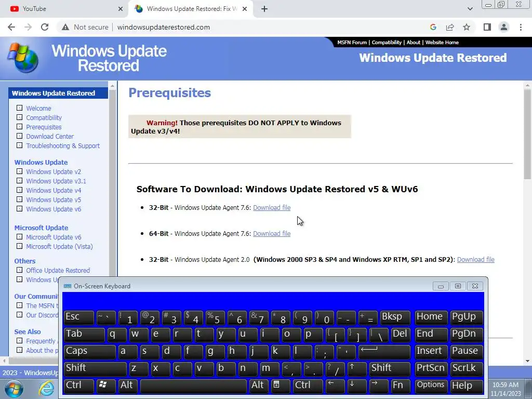The width and height of the screenshot is (532, 399).
Task: Toggle the Fn key on on-screen keyboard
Action: 401,385
